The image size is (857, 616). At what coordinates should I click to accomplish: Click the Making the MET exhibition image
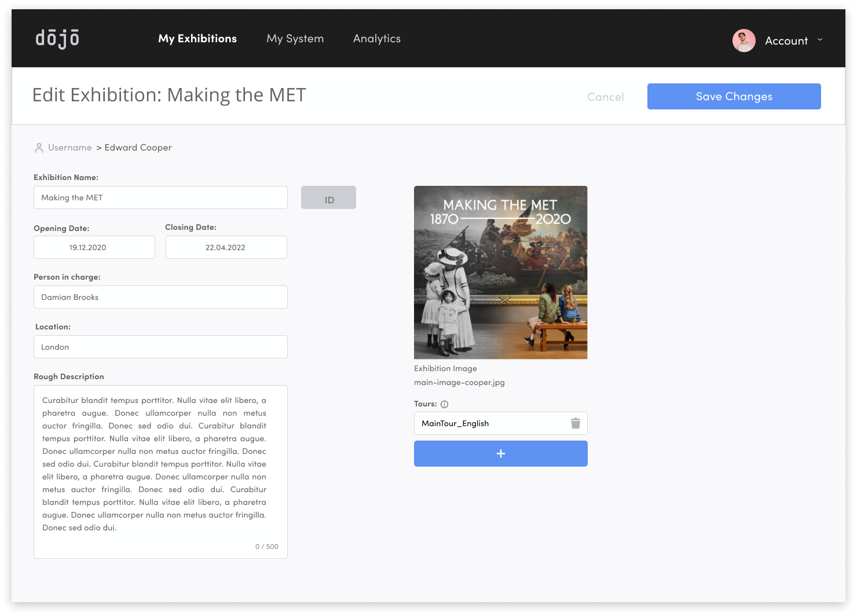tap(501, 273)
